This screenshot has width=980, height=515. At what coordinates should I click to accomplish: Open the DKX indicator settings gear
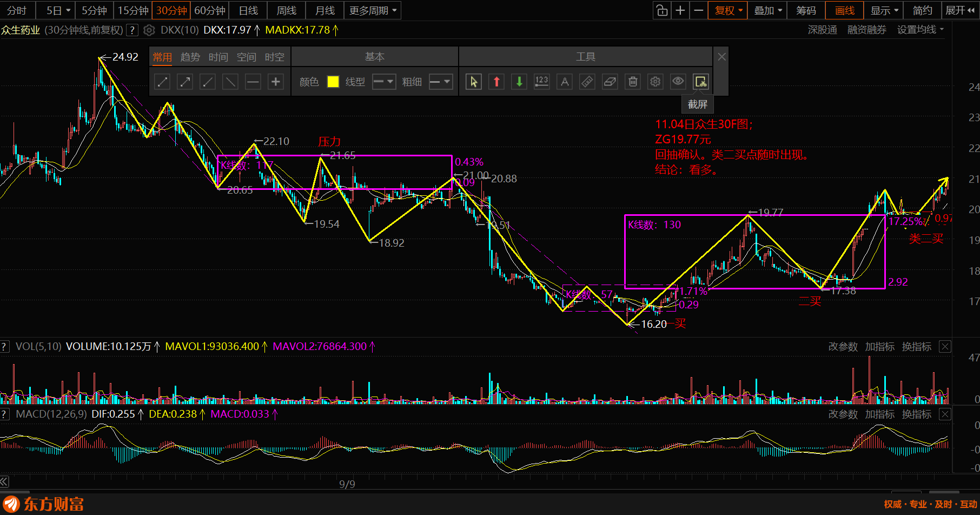(x=149, y=30)
